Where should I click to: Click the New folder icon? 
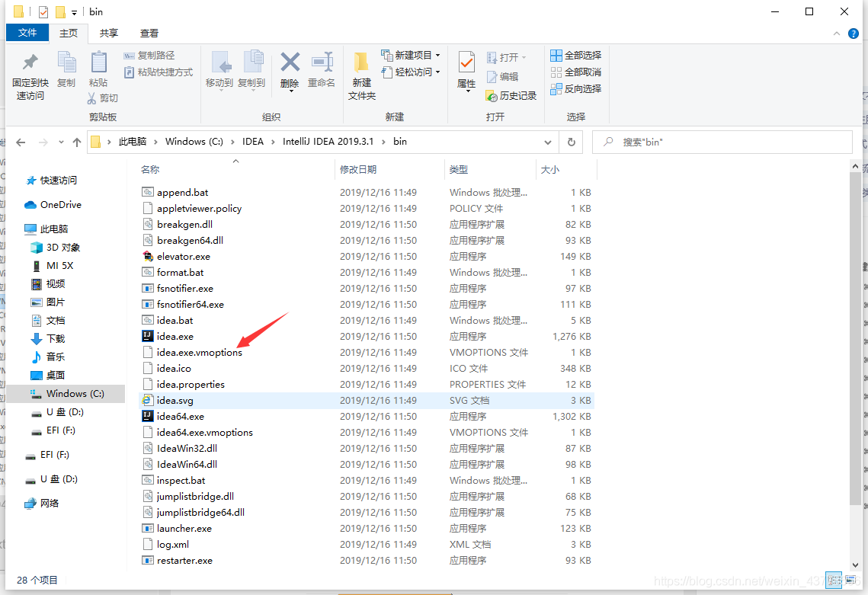click(361, 62)
